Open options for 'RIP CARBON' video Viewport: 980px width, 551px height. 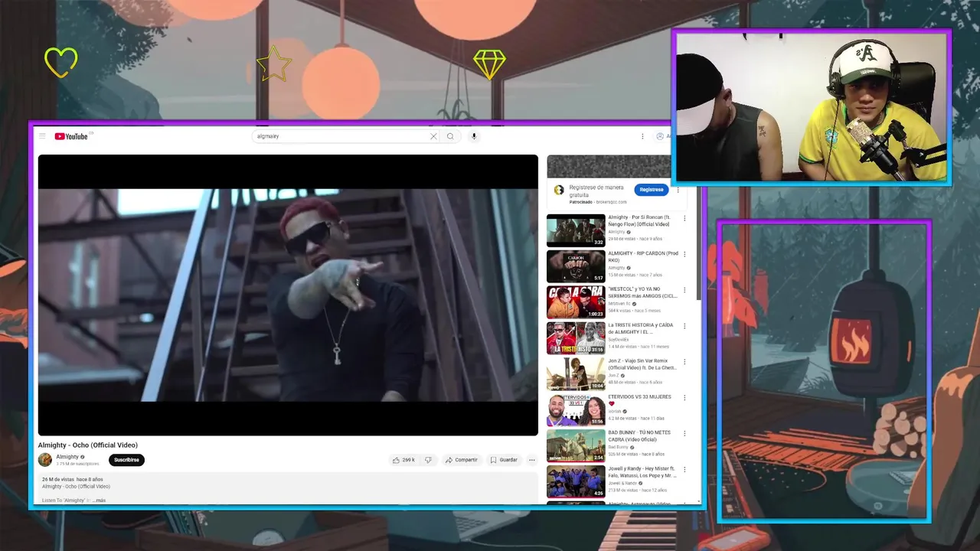click(684, 254)
